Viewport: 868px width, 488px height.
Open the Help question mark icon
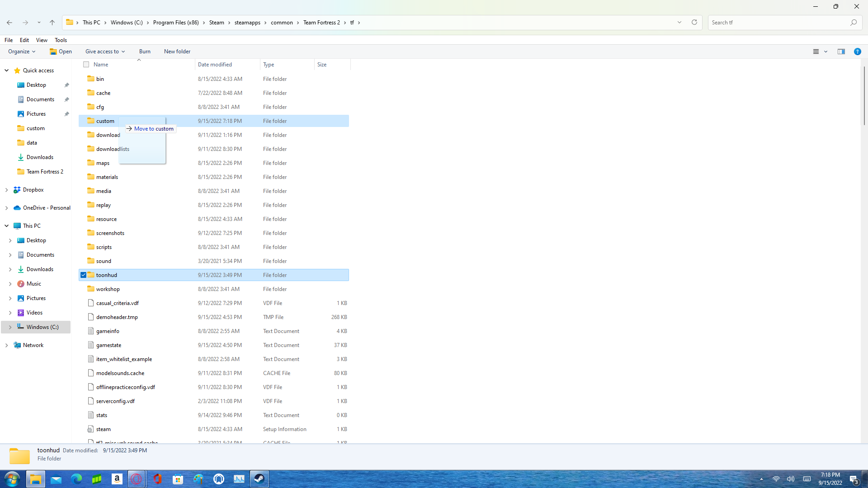click(x=857, y=52)
